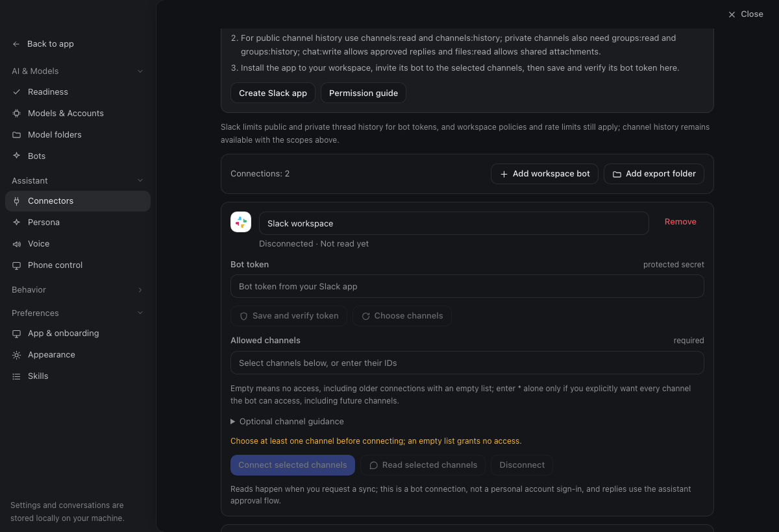The image size is (779, 532).
Task: Collapse the Assistant section chevron
Action: point(140,181)
